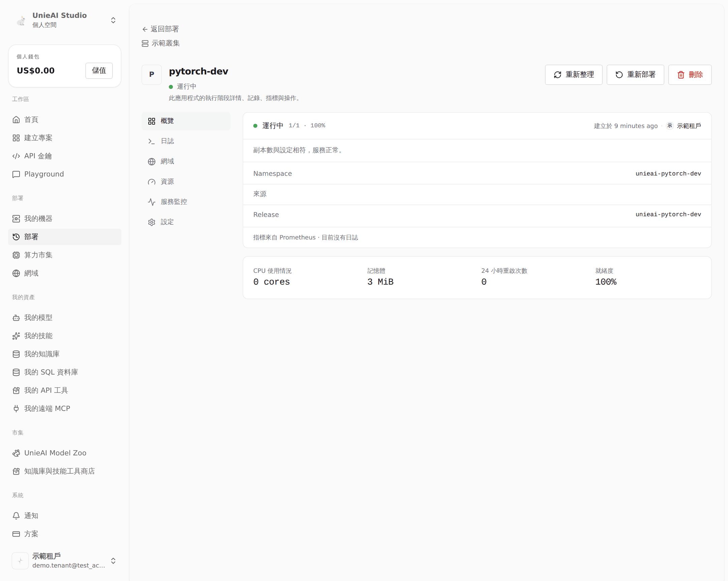Click the 建立專案 grid icon
The image size is (728, 581).
(x=16, y=138)
